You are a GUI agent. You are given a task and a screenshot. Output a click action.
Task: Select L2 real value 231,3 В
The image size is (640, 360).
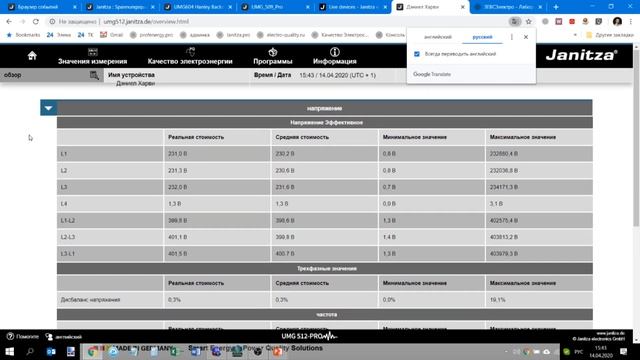point(178,171)
